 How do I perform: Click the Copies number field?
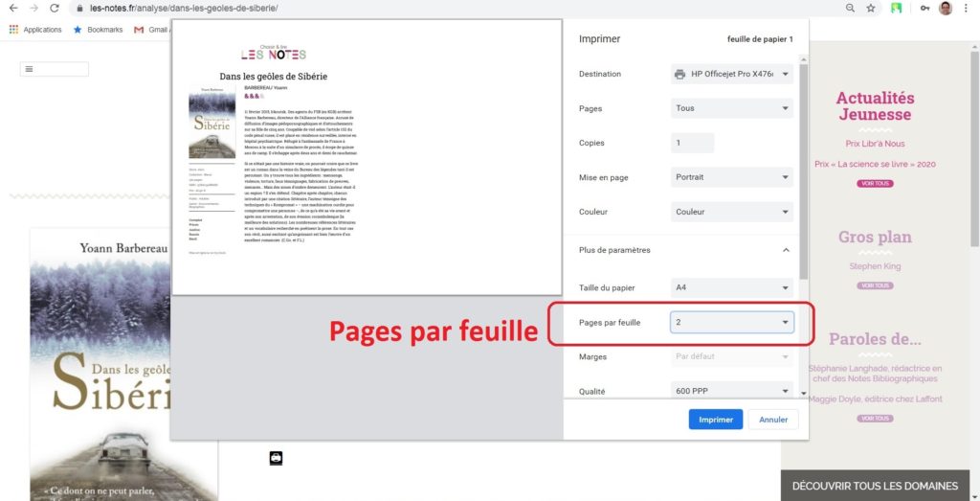tap(692, 143)
